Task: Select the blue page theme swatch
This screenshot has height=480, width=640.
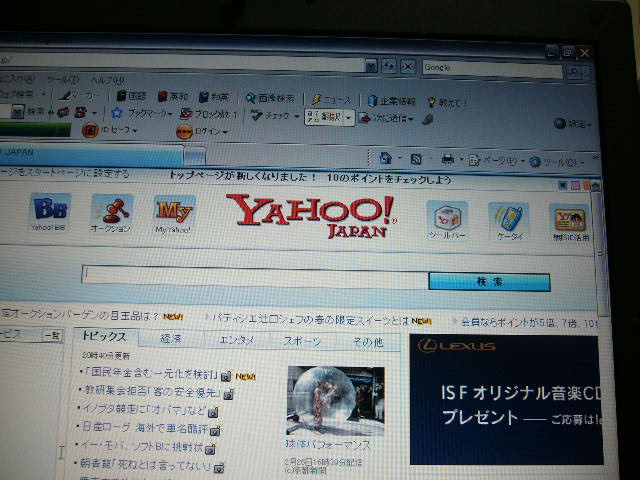Action: click(x=563, y=186)
